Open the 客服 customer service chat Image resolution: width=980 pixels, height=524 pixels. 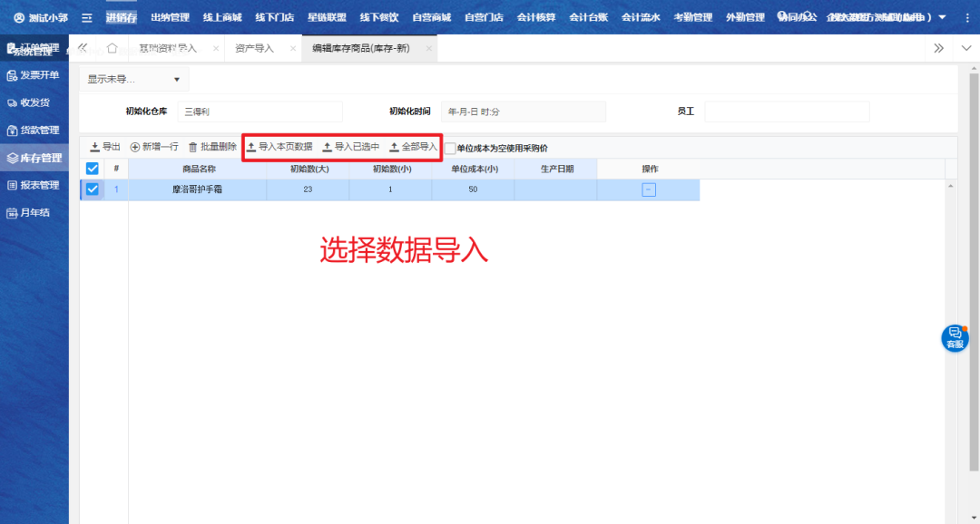pos(955,337)
